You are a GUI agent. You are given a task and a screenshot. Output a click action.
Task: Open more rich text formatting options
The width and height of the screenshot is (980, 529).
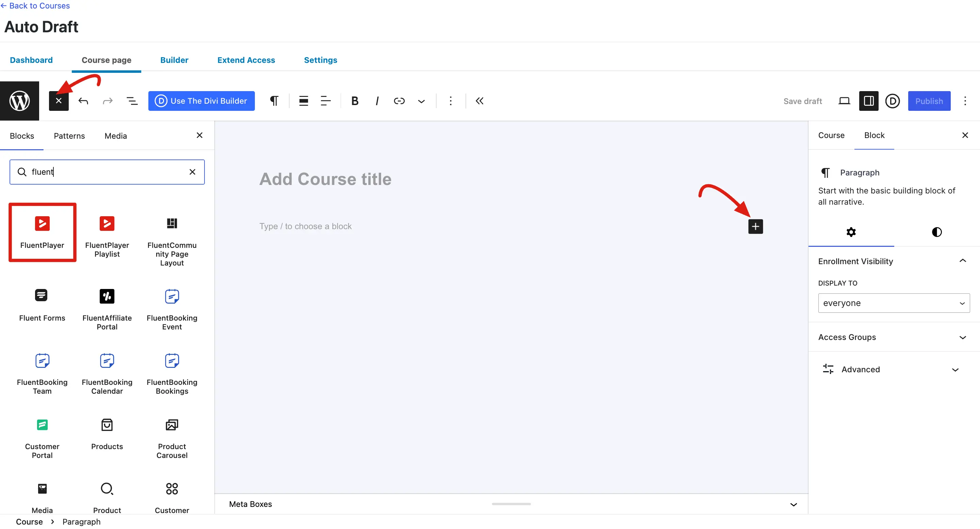coord(421,101)
